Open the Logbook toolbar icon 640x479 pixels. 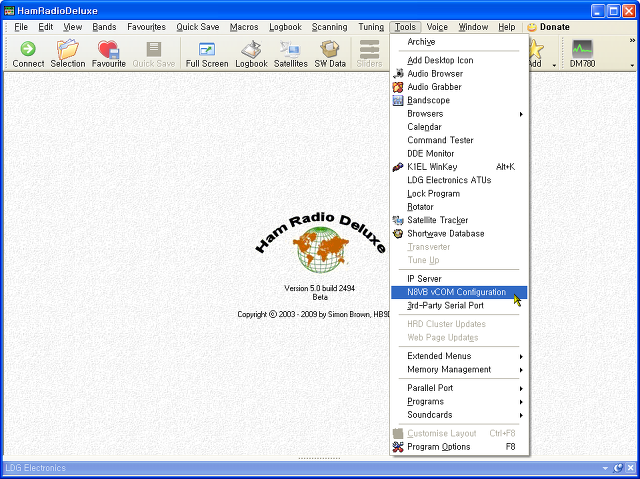251,53
